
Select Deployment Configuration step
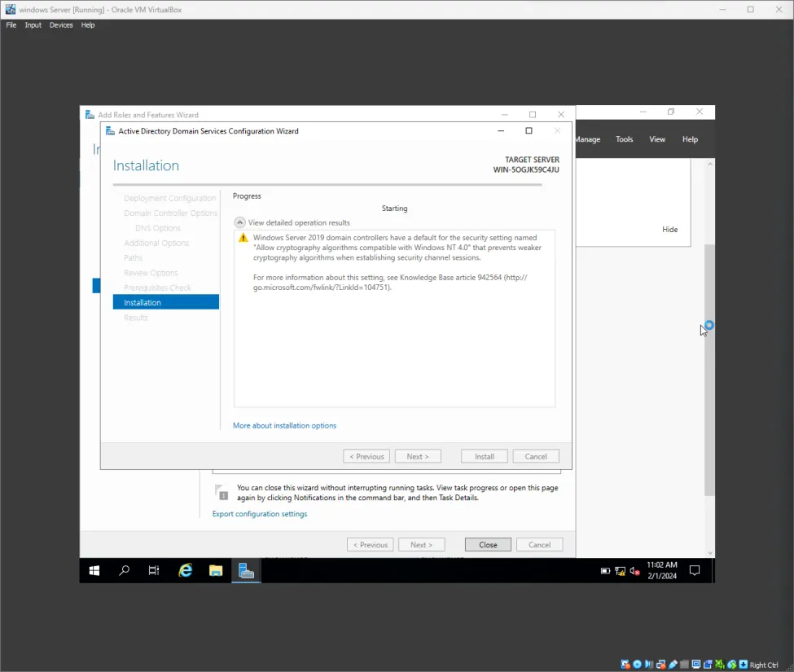coord(169,198)
